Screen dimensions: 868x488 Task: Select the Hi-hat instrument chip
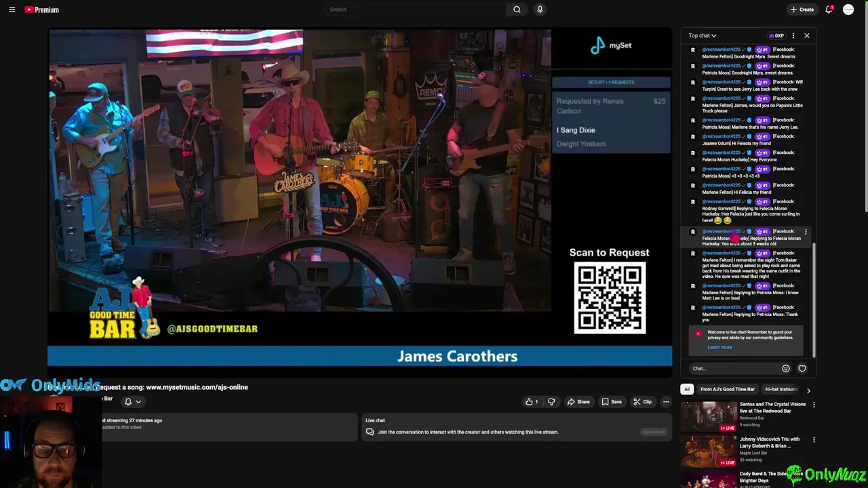click(x=781, y=390)
